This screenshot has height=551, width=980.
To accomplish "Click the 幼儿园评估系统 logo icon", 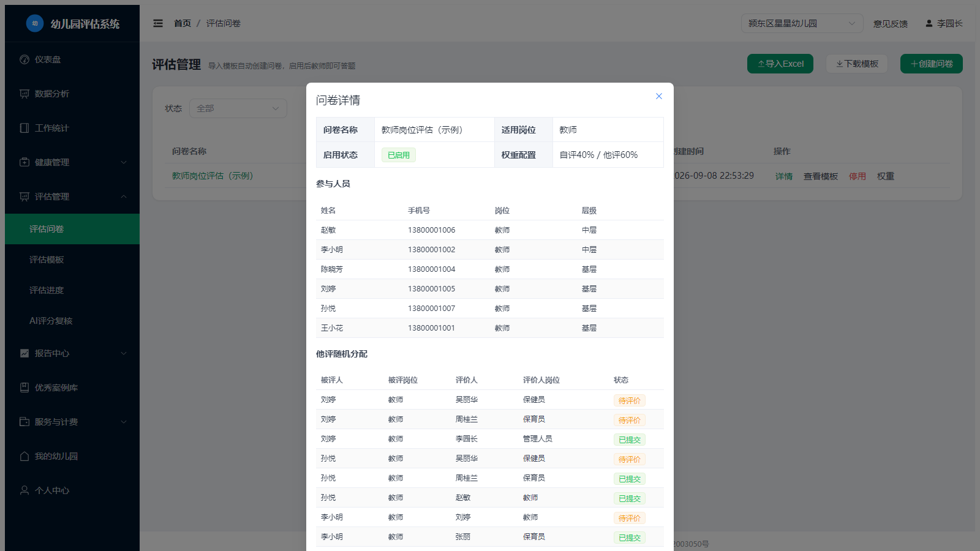I will 35,23.
